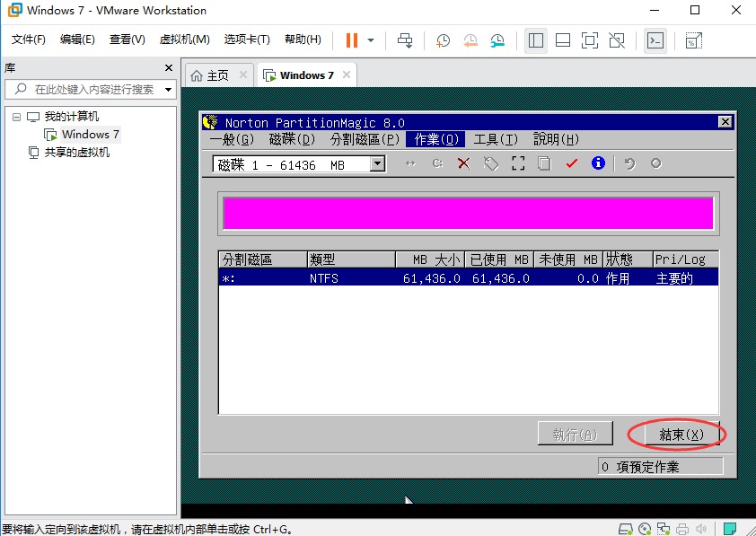Undo last operation in PartitionMagic

pyautogui.click(x=629, y=163)
